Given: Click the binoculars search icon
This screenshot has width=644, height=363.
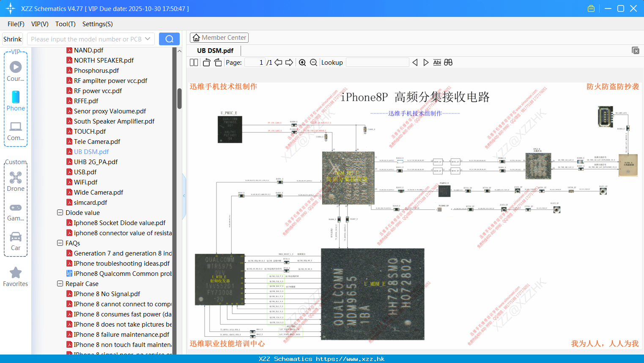Looking at the screenshot, I should [448, 63].
